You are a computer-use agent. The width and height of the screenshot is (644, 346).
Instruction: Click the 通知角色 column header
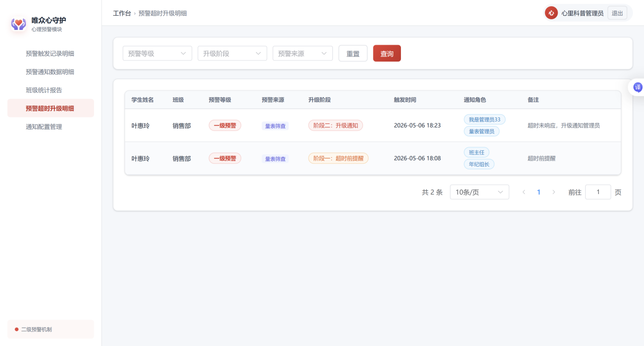coord(475,100)
